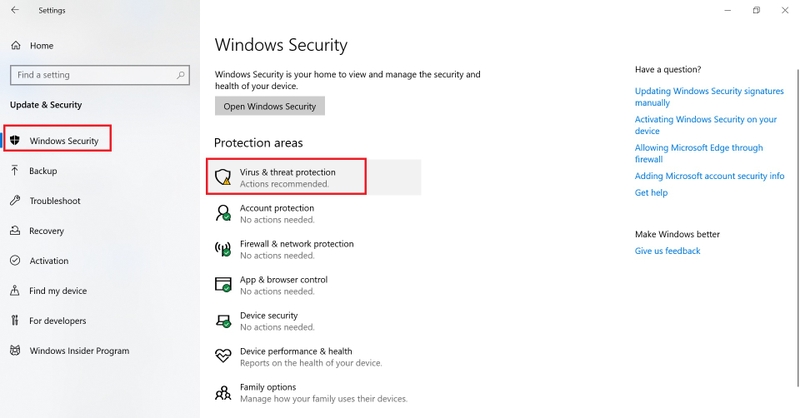Click the magnifier icon in search box
This screenshot has height=418, width=800.
click(x=181, y=75)
